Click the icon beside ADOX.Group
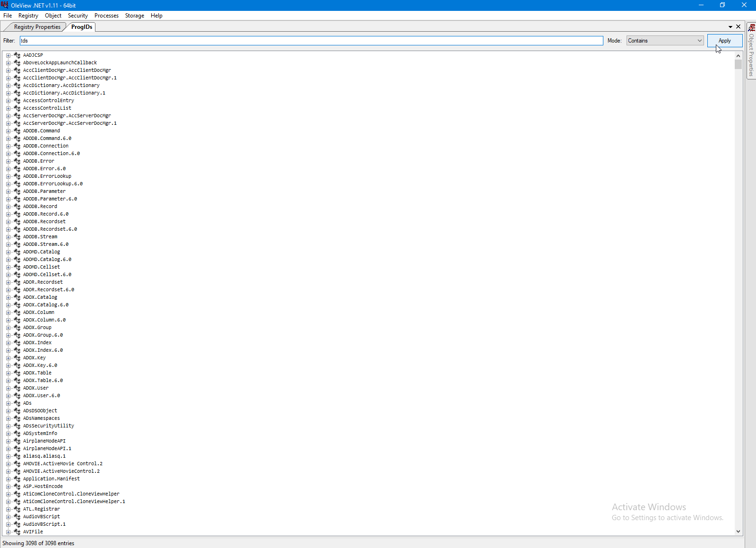 pyautogui.click(x=17, y=328)
